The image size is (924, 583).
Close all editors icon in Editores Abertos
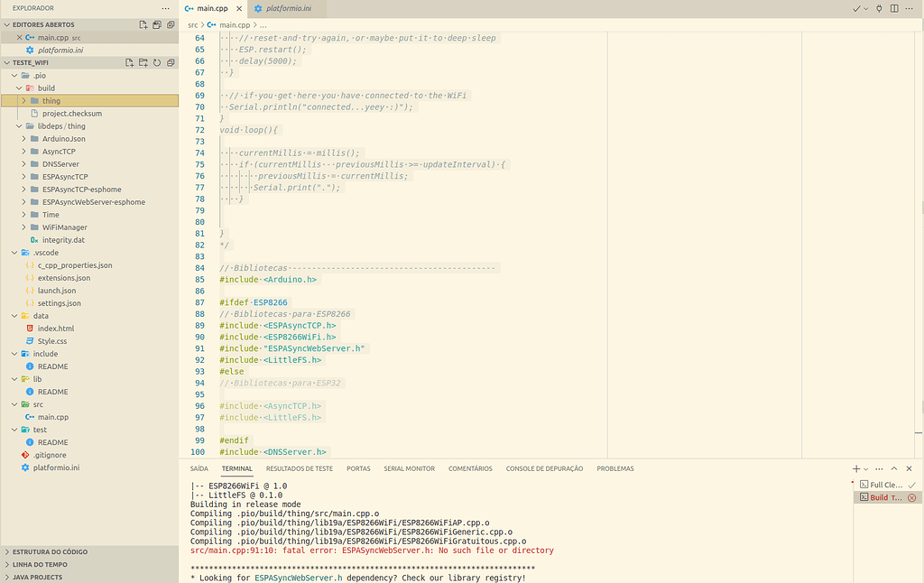(x=171, y=24)
